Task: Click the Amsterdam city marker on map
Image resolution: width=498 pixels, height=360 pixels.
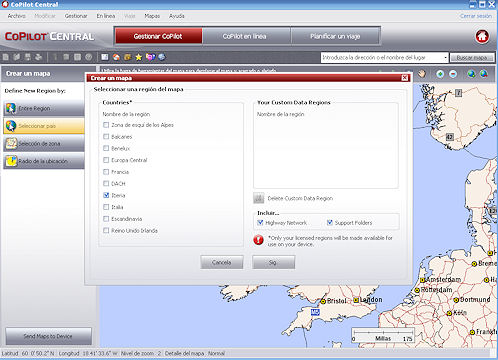Action: pos(422,280)
